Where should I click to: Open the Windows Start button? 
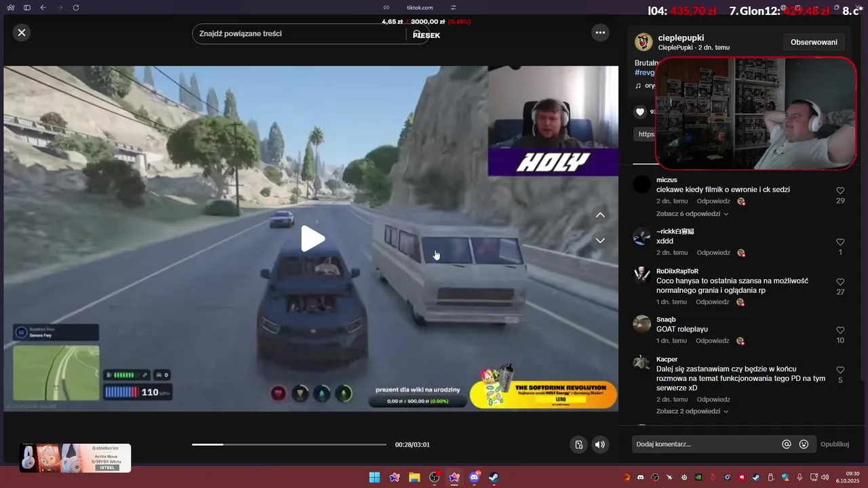[x=374, y=477]
